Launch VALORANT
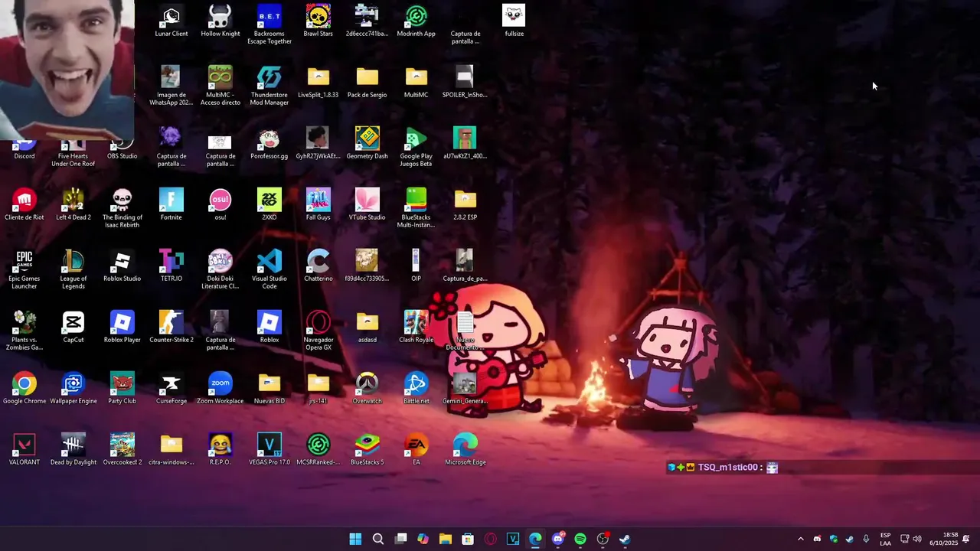980x551 pixels. pos(24,450)
